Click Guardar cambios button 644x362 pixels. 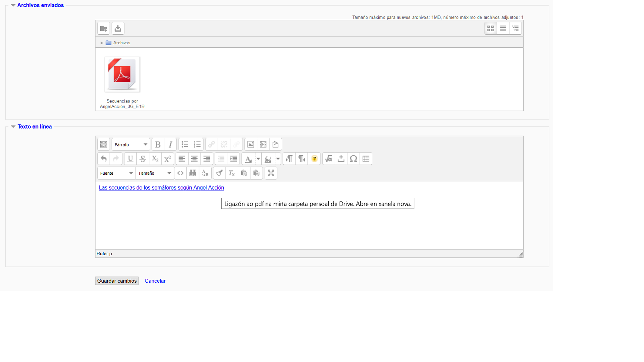pyautogui.click(x=117, y=281)
